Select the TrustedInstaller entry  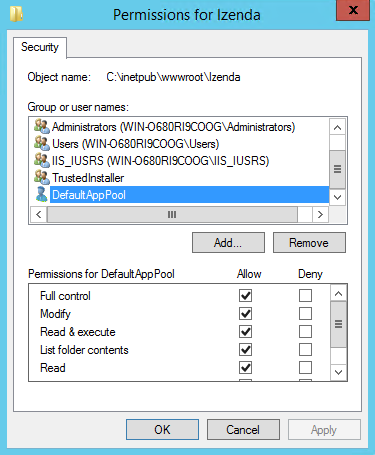coord(88,178)
